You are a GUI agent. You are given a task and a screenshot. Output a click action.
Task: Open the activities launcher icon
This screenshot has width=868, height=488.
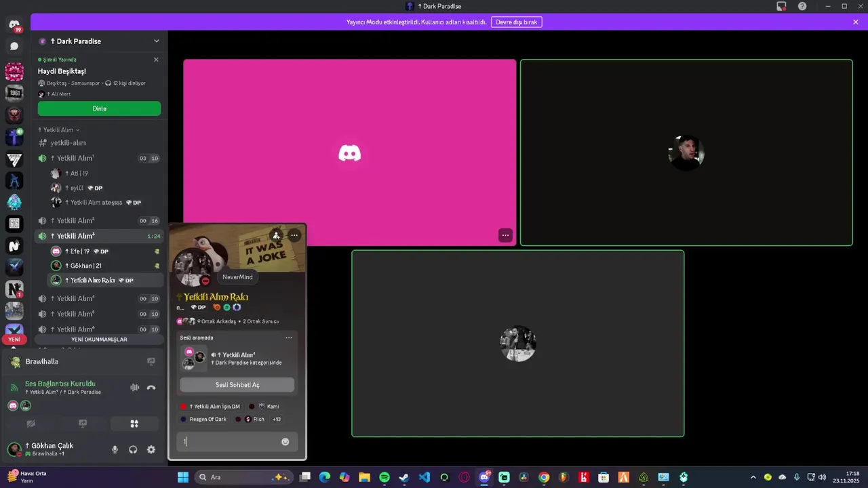[134, 424]
